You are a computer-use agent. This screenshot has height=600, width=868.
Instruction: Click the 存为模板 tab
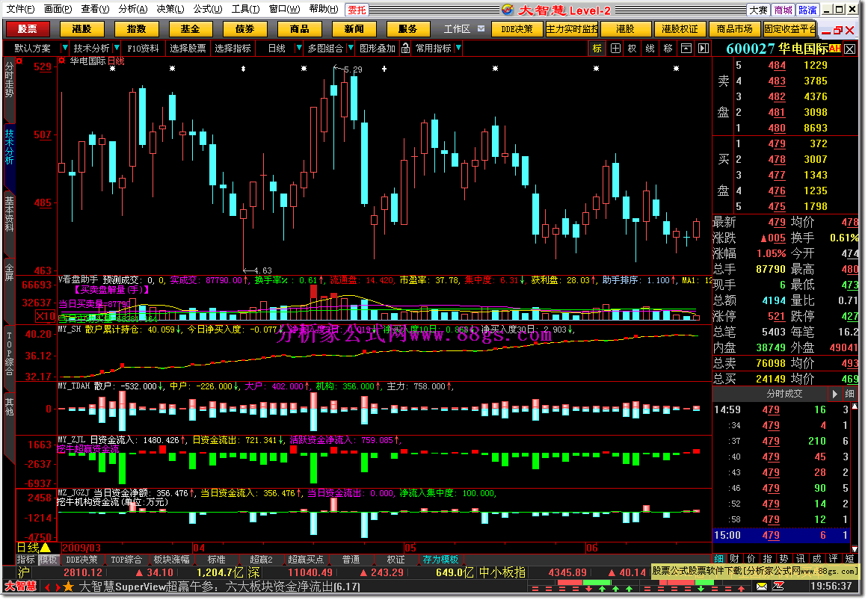pos(440,560)
